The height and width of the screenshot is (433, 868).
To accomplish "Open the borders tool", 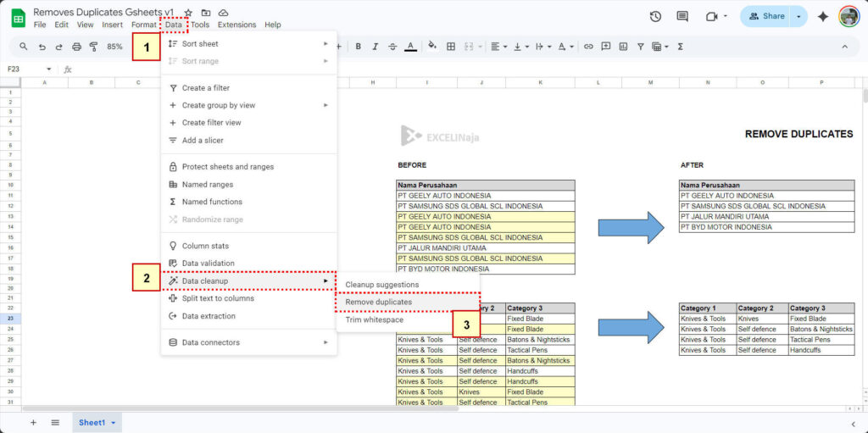I will [x=451, y=47].
